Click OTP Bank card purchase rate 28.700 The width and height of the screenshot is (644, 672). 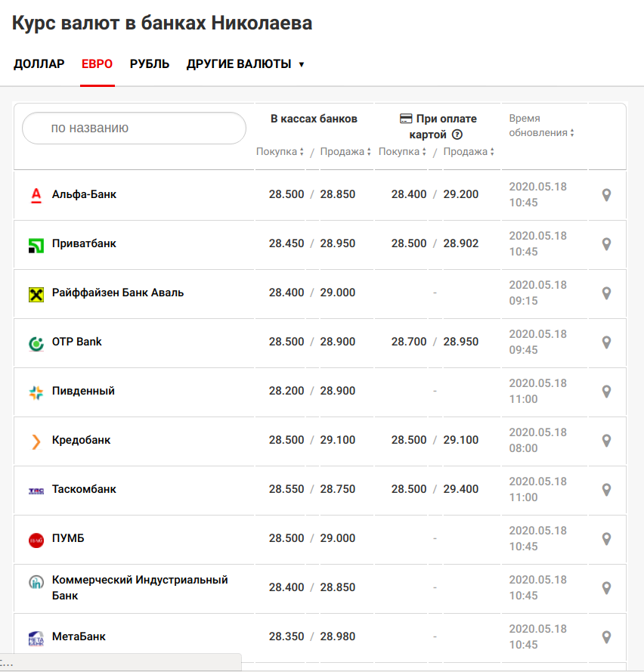pyautogui.click(x=409, y=342)
